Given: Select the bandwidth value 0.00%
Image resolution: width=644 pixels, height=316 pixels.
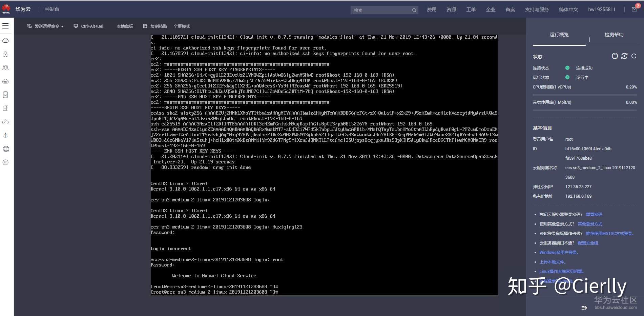Looking at the screenshot, I should click(631, 102).
